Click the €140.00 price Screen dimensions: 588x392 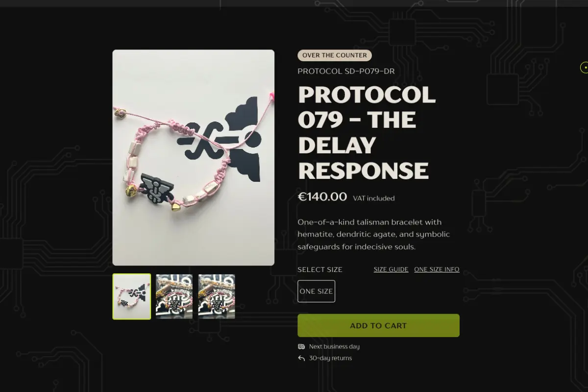click(x=322, y=197)
